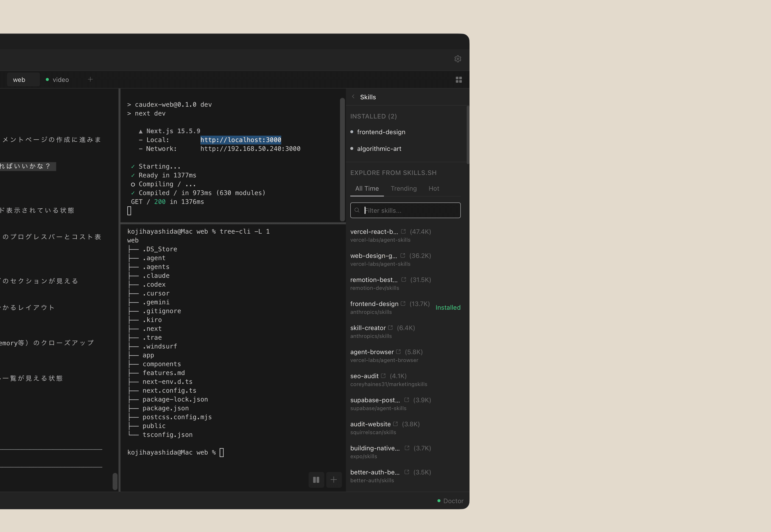Viewport: 771px width, 532px height.
Task: Switch to the Trending tab
Action: click(x=403, y=189)
